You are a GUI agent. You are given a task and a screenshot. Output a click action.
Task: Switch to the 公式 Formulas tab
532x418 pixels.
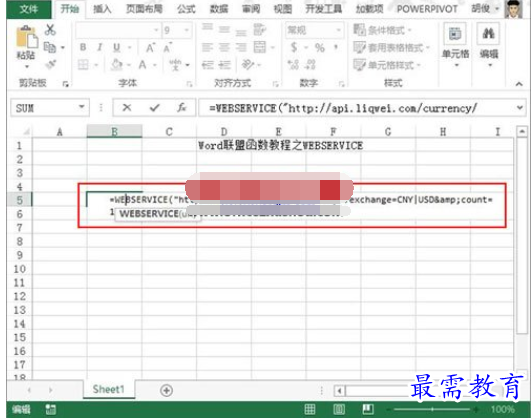[x=186, y=9]
